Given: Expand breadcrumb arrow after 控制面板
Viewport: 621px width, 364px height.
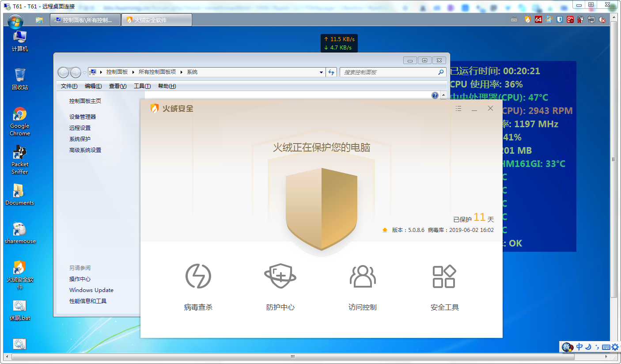Looking at the screenshot, I should pyautogui.click(x=133, y=72).
